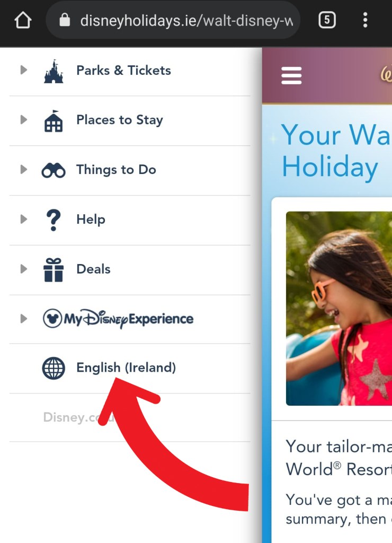This screenshot has width=392, height=543.
Task: Click the gift box Deals icon
Action: (x=54, y=270)
